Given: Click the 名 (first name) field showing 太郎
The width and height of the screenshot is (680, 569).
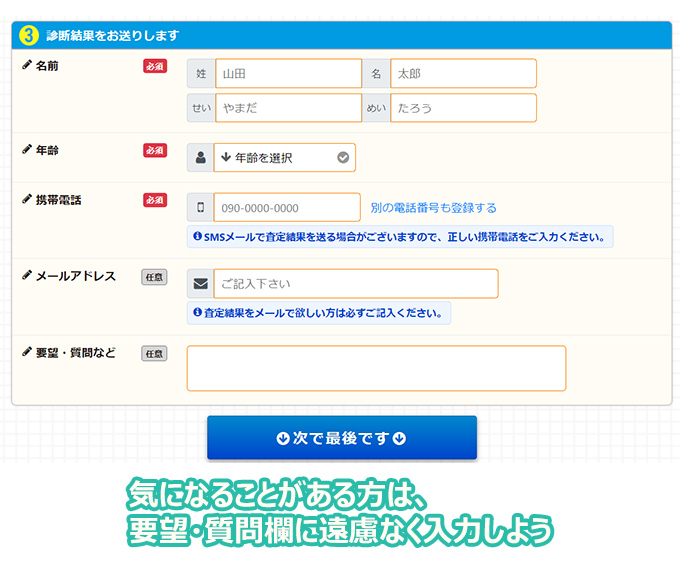Looking at the screenshot, I should (463, 73).
